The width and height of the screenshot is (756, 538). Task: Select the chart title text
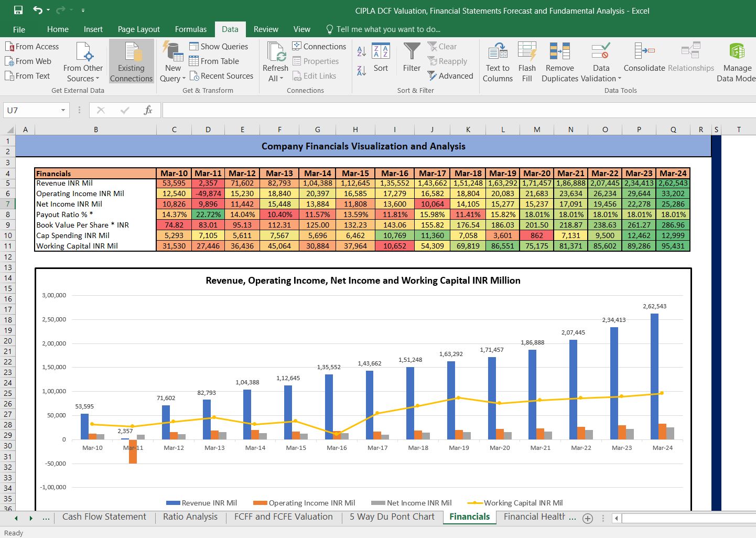coord(363,281)
